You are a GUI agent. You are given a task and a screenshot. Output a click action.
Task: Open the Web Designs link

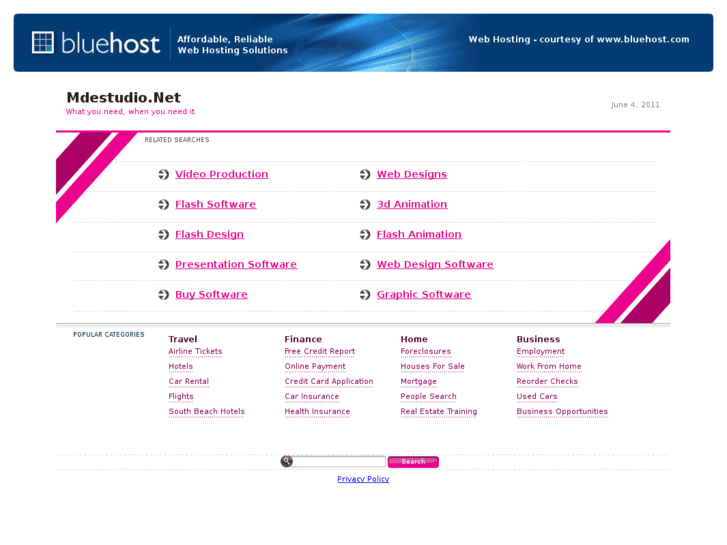click(x=412, y=174)
